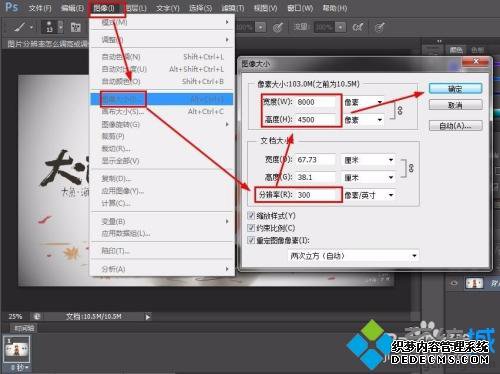The width and height of the screenshot is (500, 374).
Task: Click the 确定 button
Action: click(455, 88)
